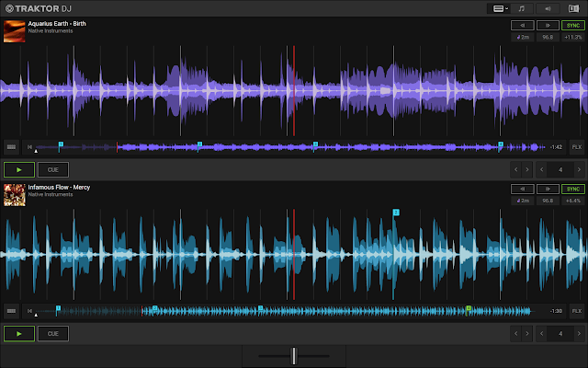Click the +11.3% tempo value on top deck
The image size is (588, 368).
(573, 37)
